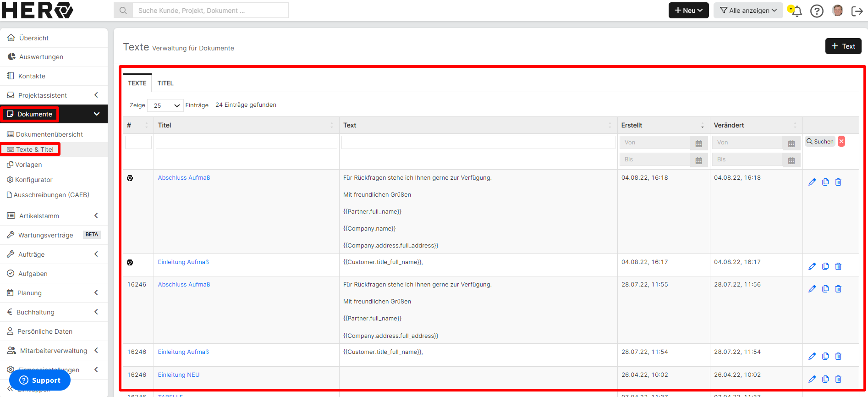Click the logout icon in header
Viewport: 868px width, 397px height.
point(857,11)
